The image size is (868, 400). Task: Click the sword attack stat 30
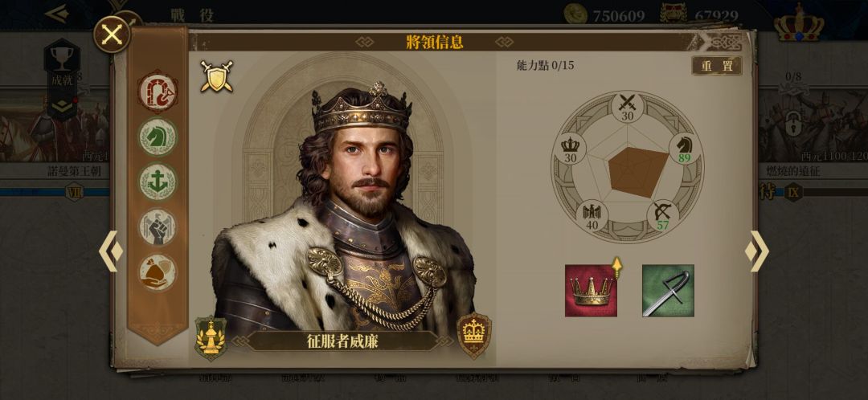627,108
